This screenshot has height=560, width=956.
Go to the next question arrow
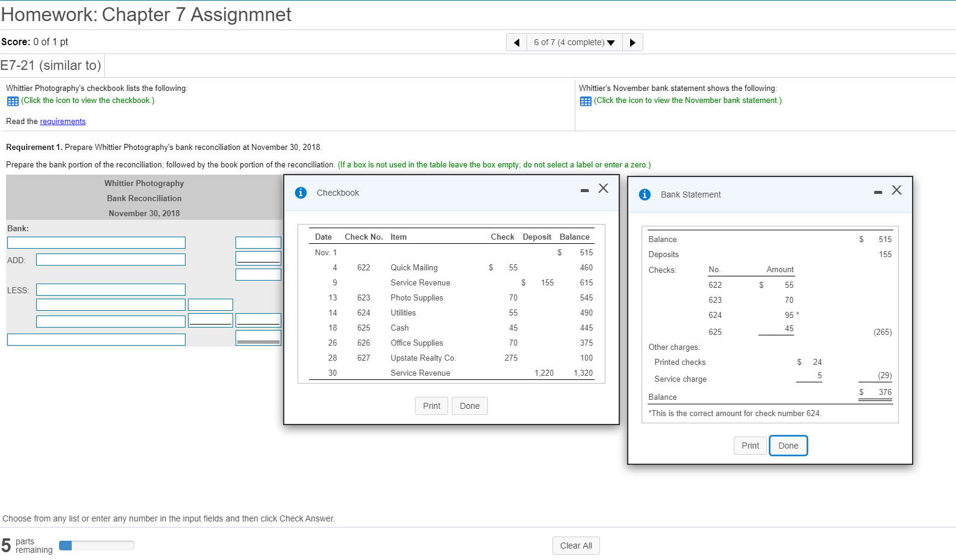tap(633, 42)
